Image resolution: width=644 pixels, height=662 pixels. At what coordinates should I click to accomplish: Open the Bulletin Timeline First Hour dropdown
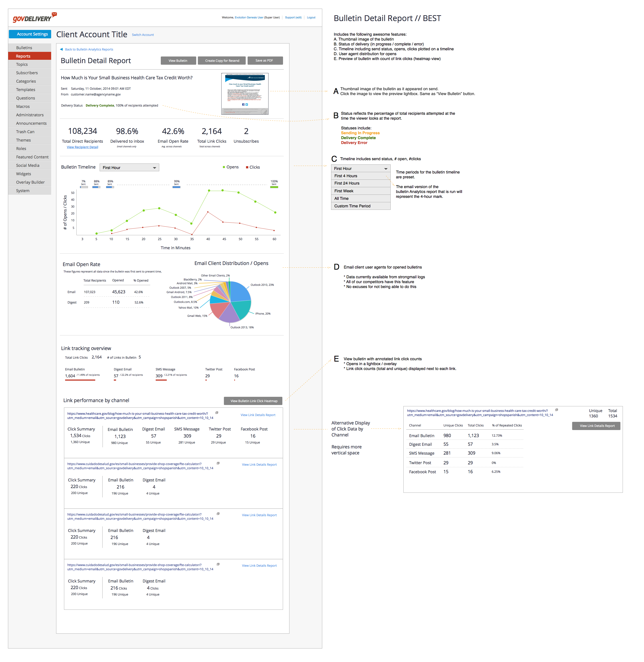click(x=129, y=167)
